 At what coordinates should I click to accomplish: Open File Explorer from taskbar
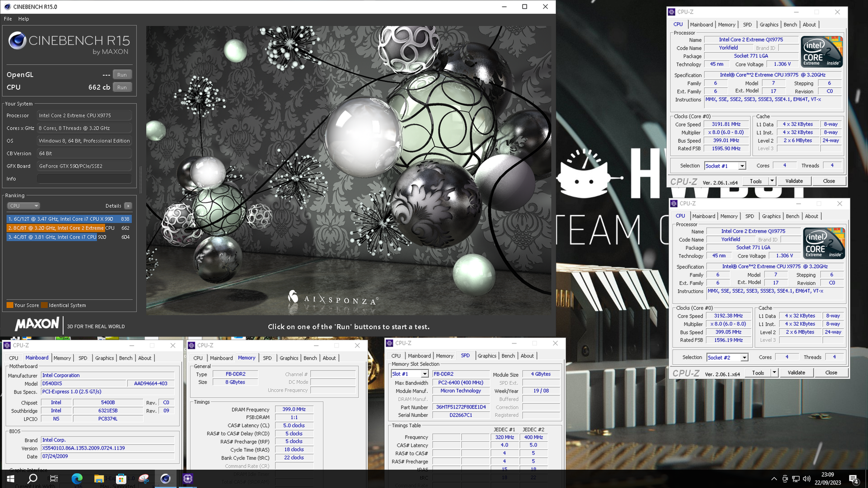pyautogui.click(x=99, y=479)
